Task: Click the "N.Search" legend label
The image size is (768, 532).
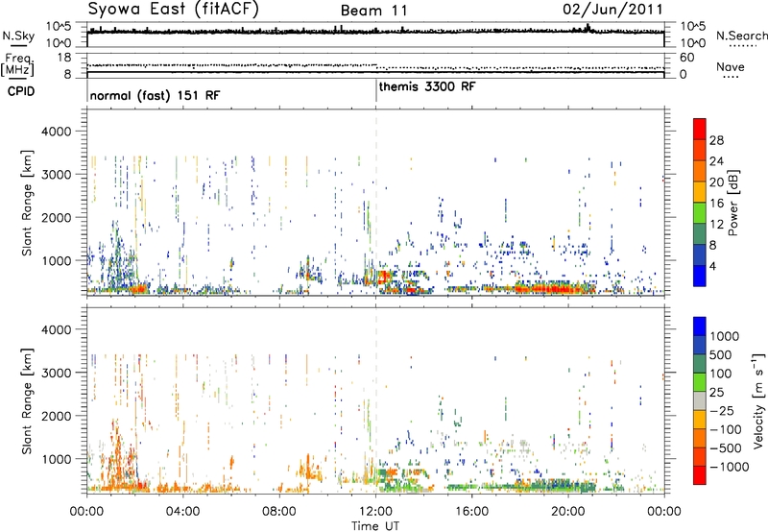Action: tap(741, 36)
